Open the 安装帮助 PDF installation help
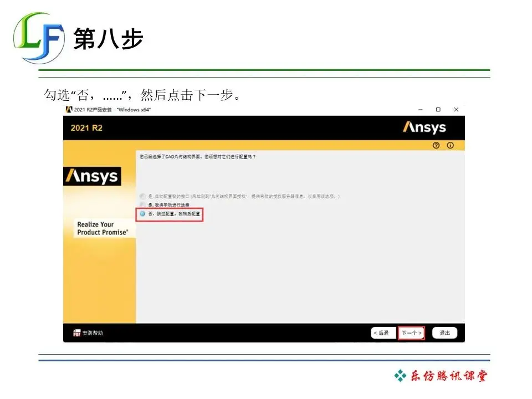Screen dimensions: 532x399 coord(88,333)
